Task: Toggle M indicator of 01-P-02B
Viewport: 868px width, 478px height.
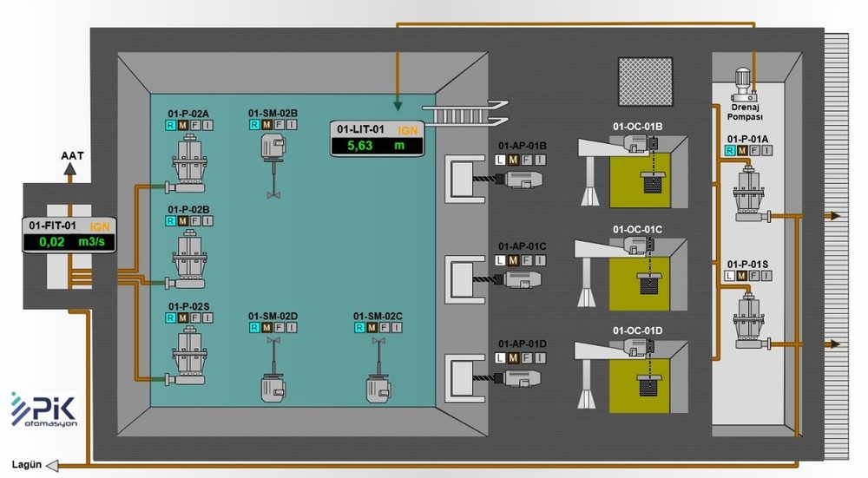Action: 182,221
